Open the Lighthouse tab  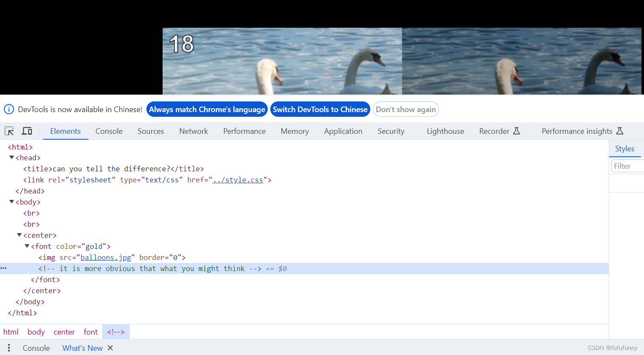coord(445,131)
